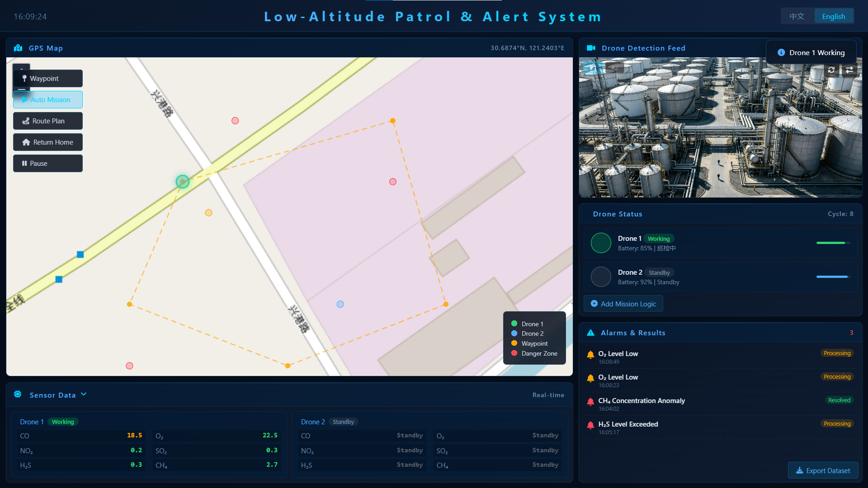Click the Cycle: 8 label

point(840,214)
